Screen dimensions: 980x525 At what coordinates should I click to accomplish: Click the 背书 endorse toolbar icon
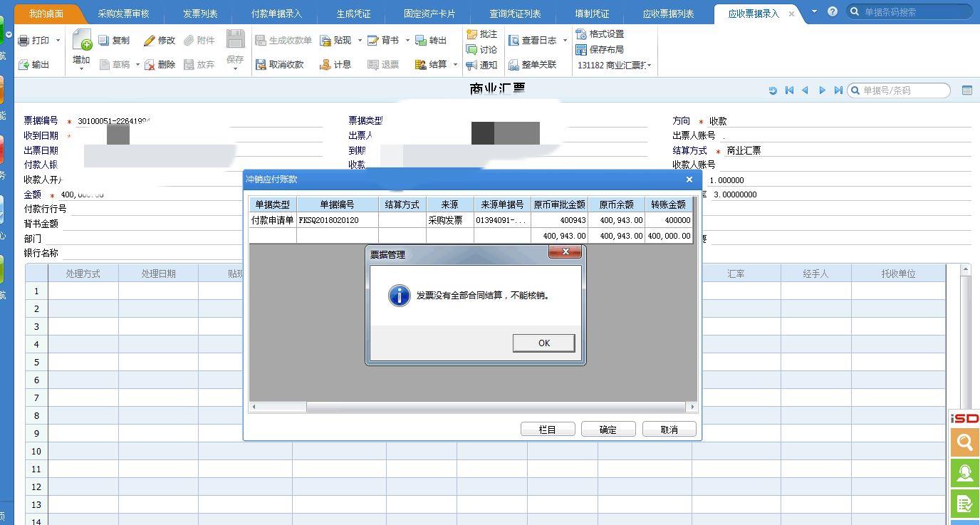pos(373,41)
